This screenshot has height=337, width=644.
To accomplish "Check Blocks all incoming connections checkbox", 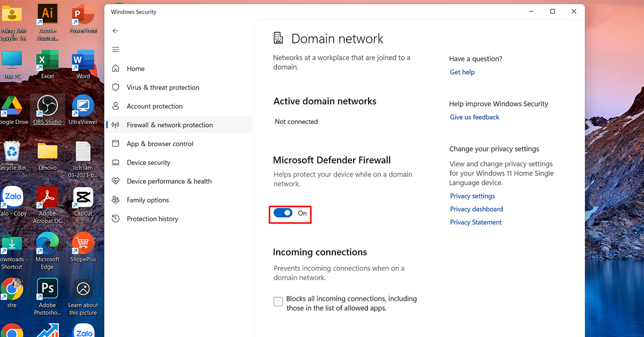I will [278, 302].
